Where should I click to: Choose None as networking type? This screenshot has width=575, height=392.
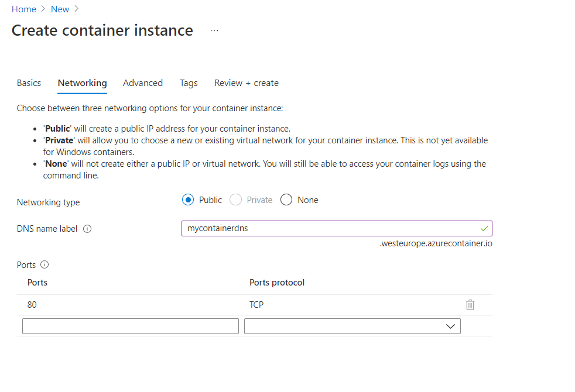coord(286,200)
